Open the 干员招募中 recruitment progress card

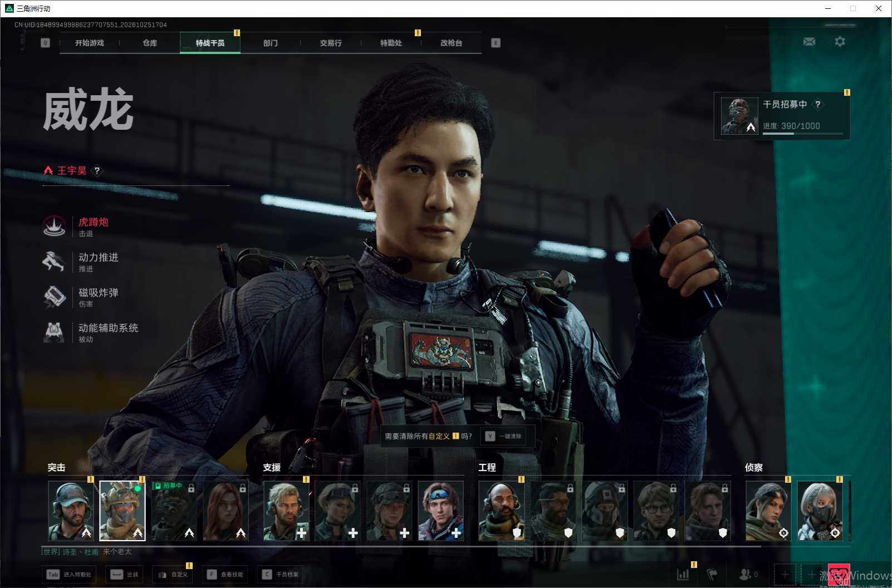point(782,116)
